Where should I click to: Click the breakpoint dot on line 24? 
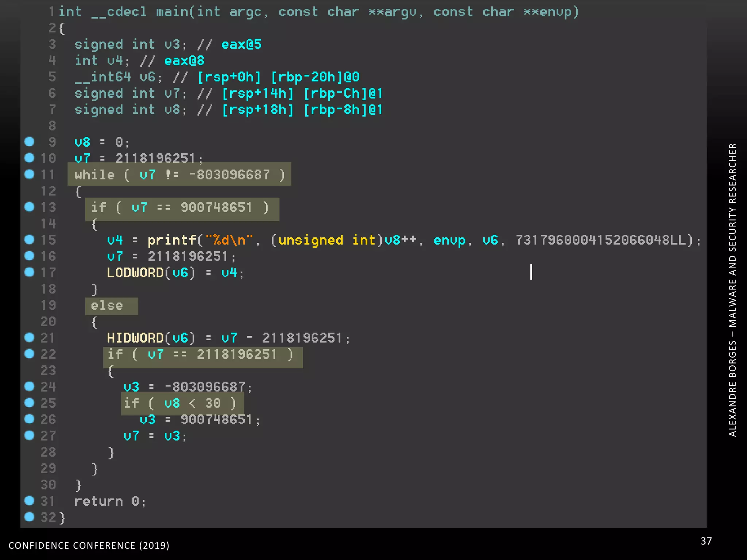point(29,386)
